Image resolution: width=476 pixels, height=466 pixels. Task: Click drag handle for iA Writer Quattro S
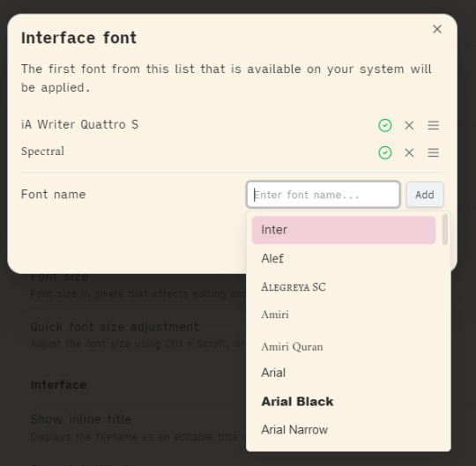(433, 125)
